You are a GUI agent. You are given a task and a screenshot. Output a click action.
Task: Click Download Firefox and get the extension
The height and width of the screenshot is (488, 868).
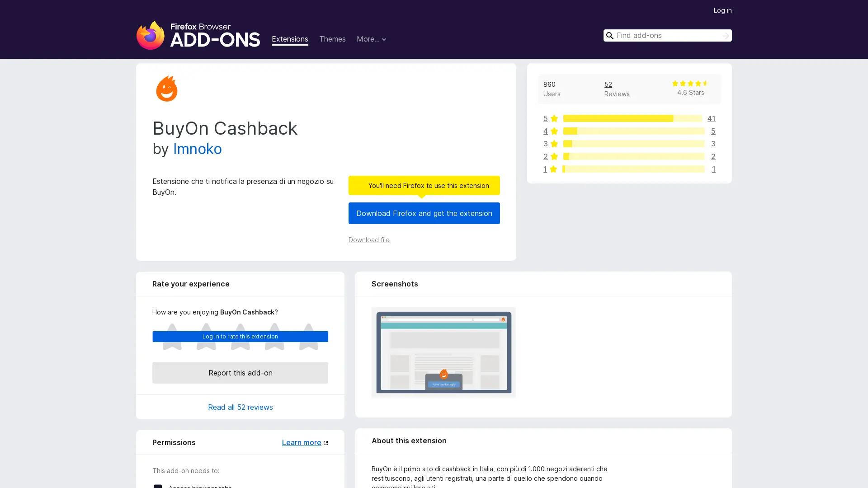[x=424, y=213]
